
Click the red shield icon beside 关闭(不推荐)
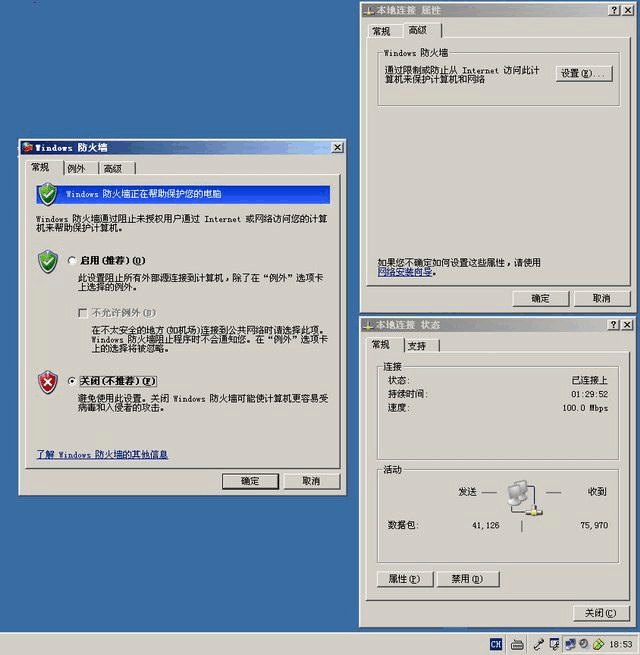click(x=48, y=381)
